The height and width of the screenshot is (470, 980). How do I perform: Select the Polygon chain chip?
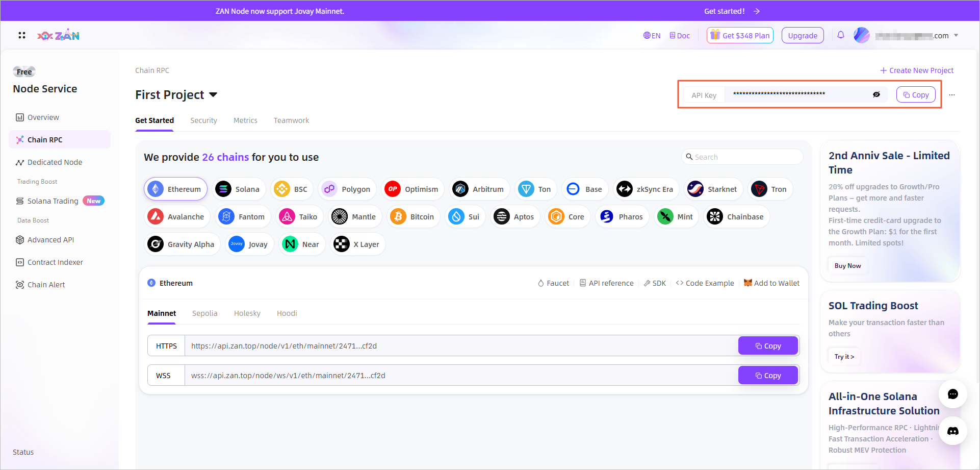(347, 189)
